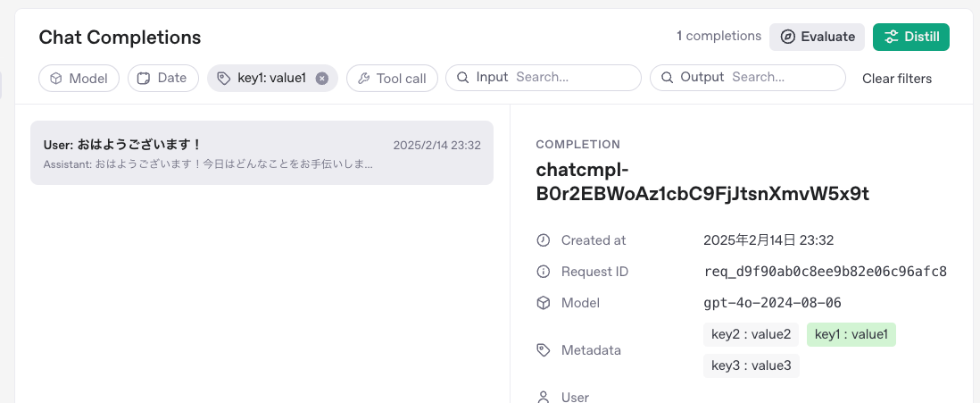Viewport: 980px width, 403px height.
Task: Click the key2 : value2 metadata tag
Action: point(751,335)
